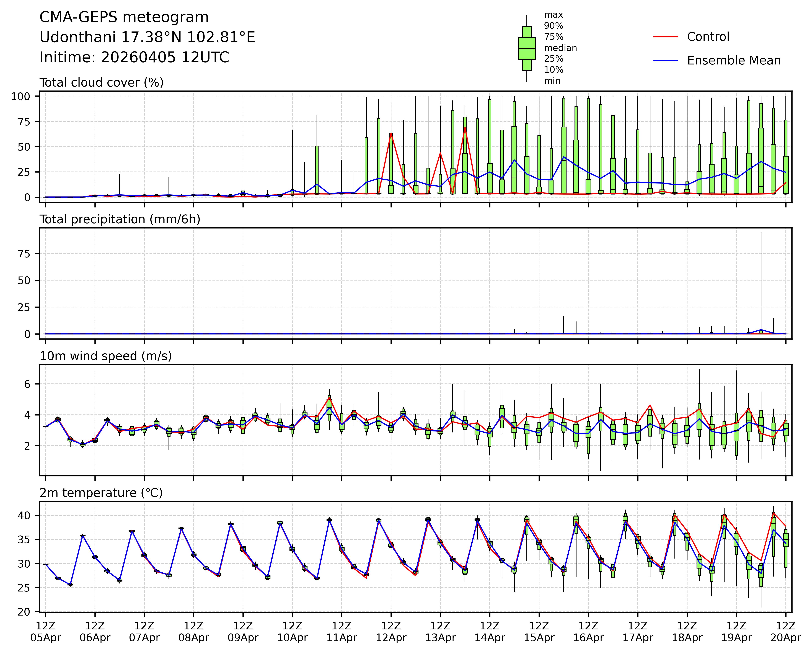Click the green box-plot legend symbol
This screenshot has height=654, width=812.
[x=526, y=48]
